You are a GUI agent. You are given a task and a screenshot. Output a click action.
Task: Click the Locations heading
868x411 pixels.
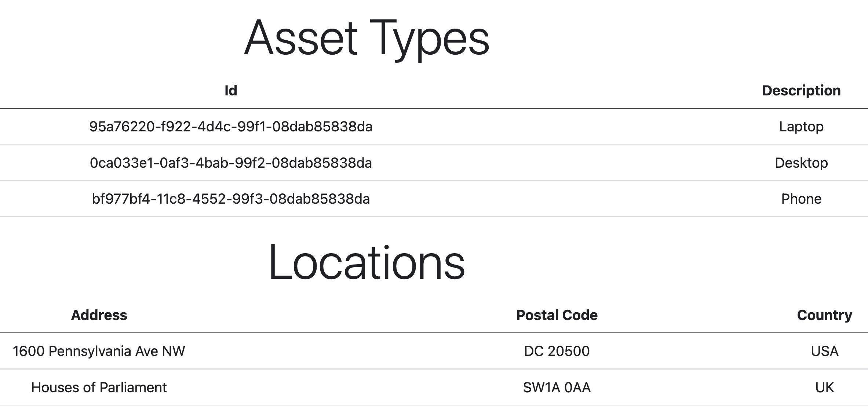[367, 262]
